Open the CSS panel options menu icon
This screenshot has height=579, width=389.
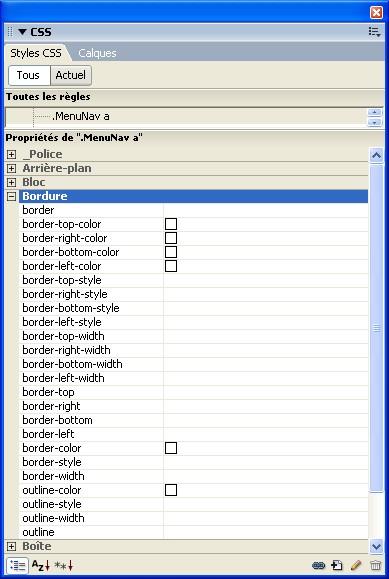[374, 32]
